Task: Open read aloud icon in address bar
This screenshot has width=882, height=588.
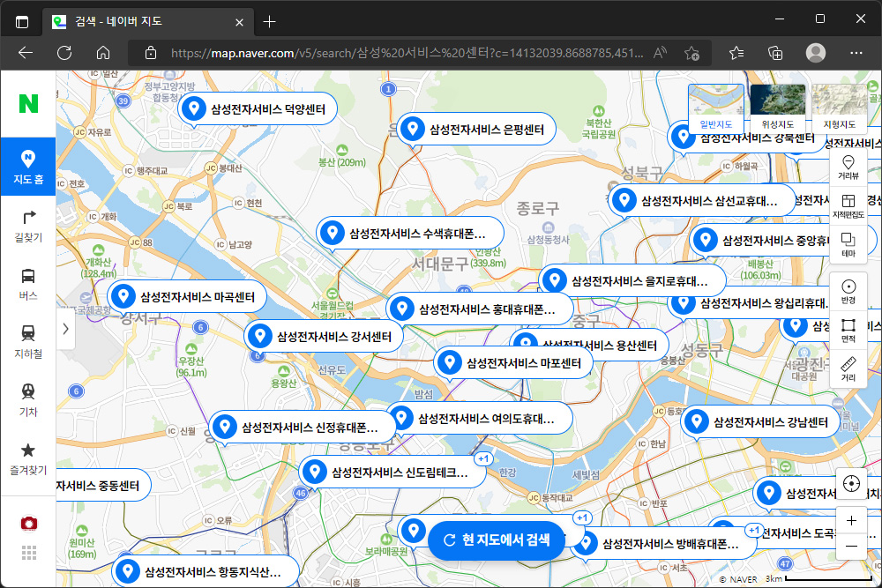Action: point(660,53)
